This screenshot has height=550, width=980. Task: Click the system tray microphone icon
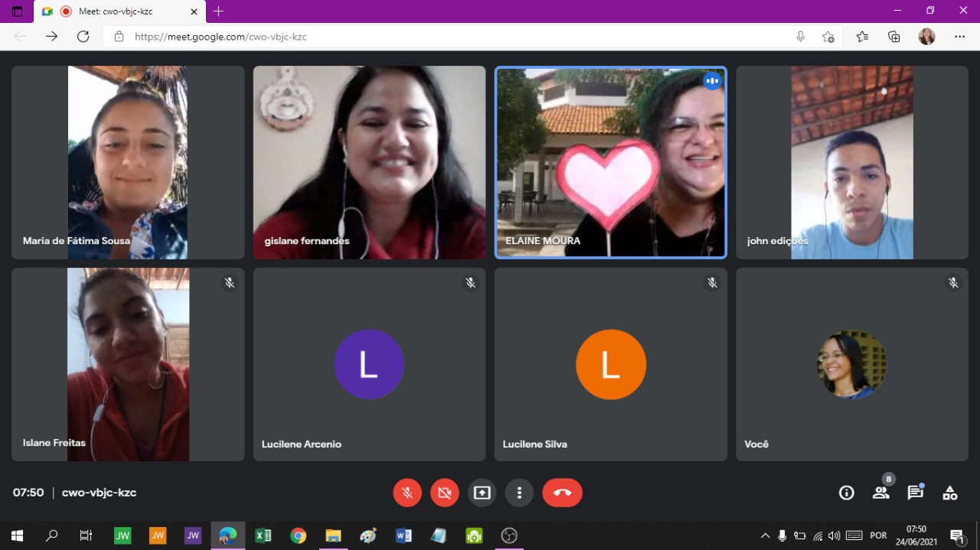pyautogui.click(x=782, y=535)
